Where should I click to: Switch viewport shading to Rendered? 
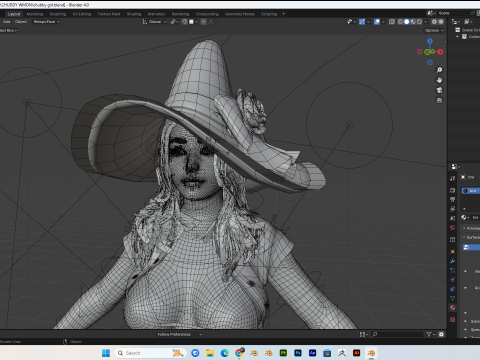pos(419,22)
